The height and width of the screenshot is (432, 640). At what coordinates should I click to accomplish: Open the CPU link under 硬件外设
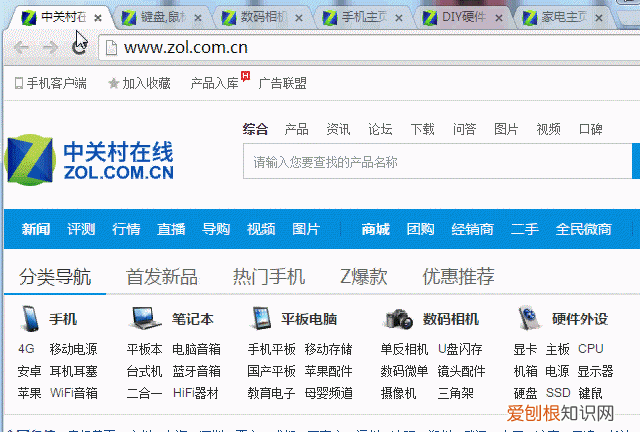pyautogui.click(x=591, y=349)
